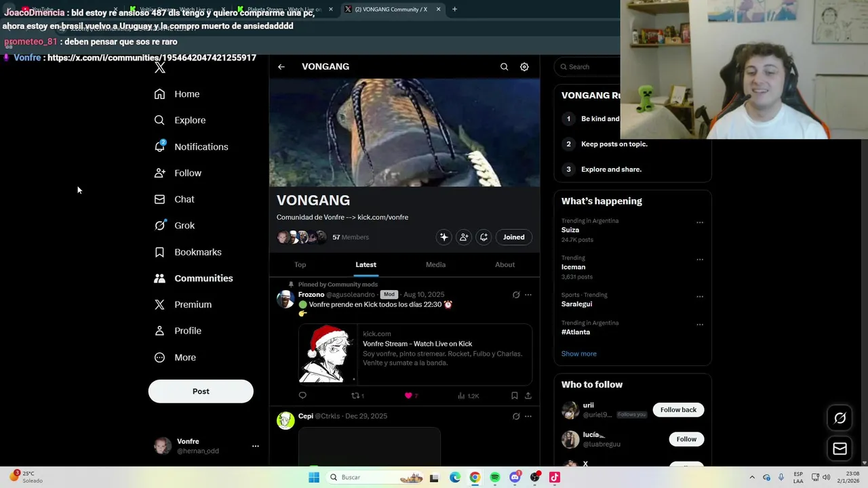This screenshot has height=488, width=868.
Task: Open Frozono's profile name
Action: pos(311,295)
